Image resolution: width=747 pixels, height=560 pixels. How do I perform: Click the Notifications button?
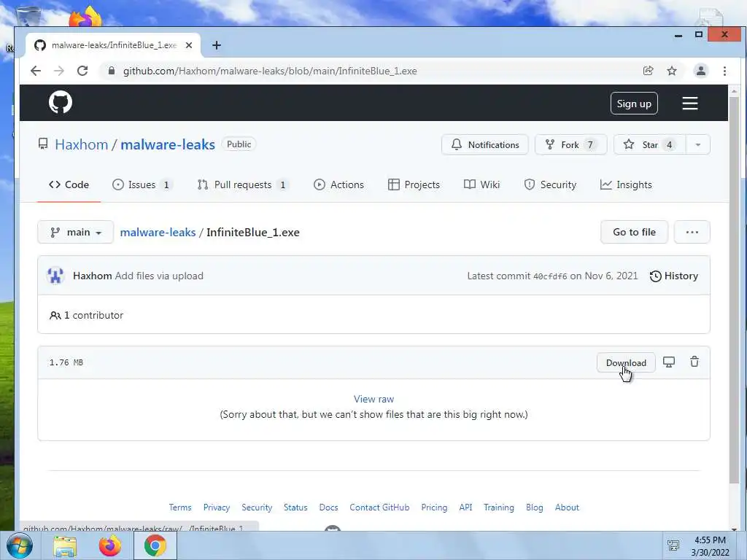pos(485,145)
